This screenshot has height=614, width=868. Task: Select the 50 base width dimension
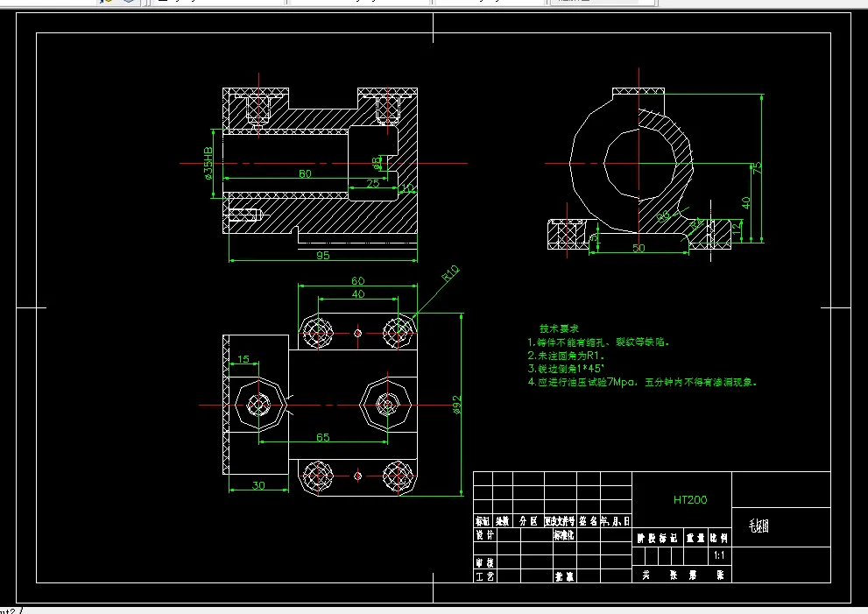639,248
